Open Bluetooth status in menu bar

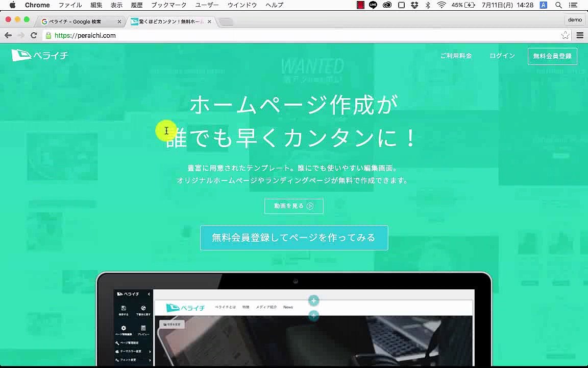428,5
